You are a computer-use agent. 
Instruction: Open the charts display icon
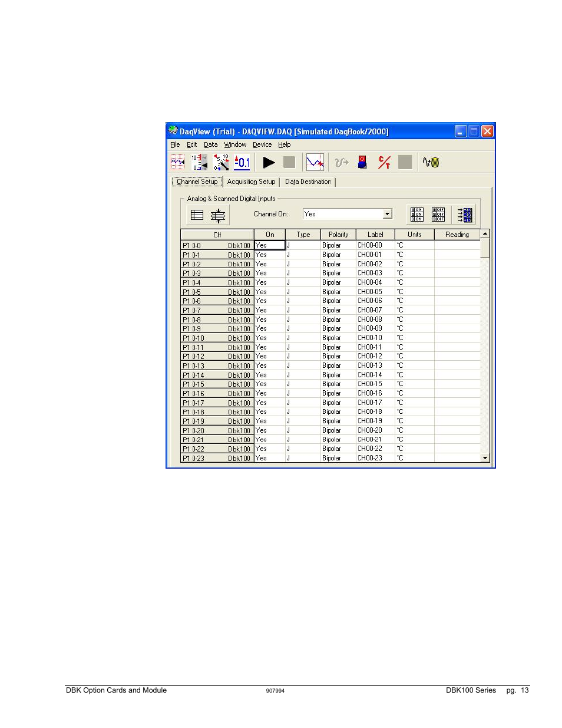[177, 162]
